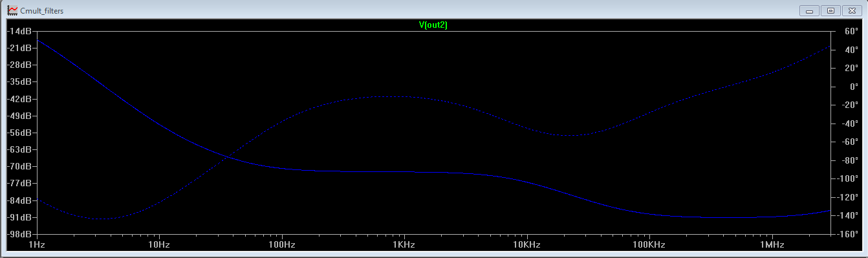
Task: Click the V(out2) trace label
Action: (433, 25)
